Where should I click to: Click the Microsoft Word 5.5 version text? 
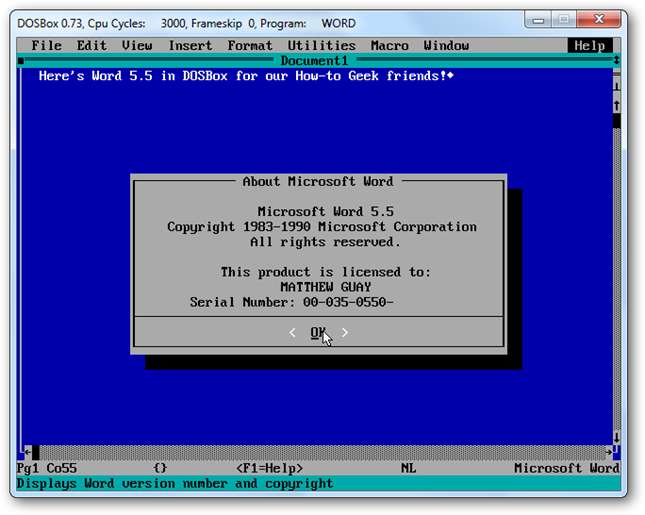click(x=326, y=211)
